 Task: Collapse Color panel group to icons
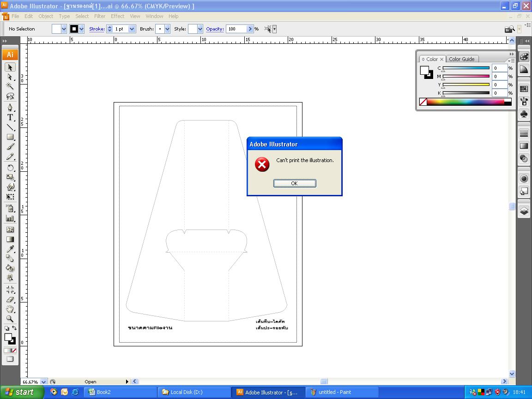tap(512, 54)
